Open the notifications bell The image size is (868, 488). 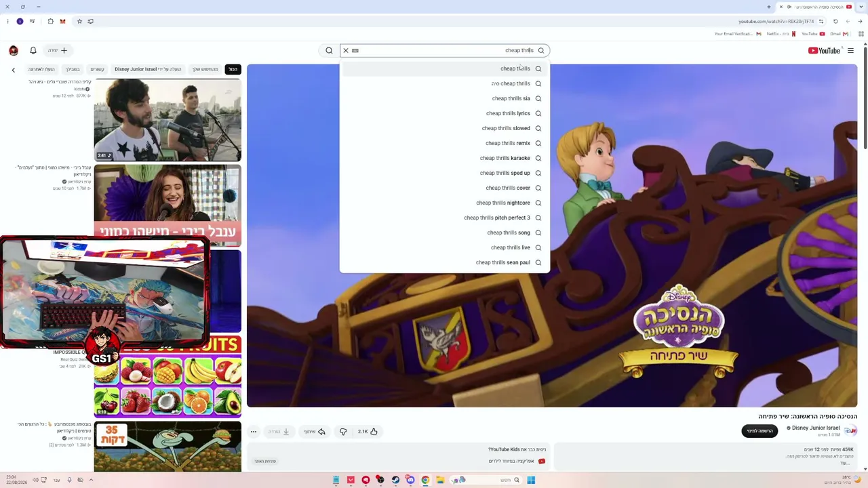point(33,50)
